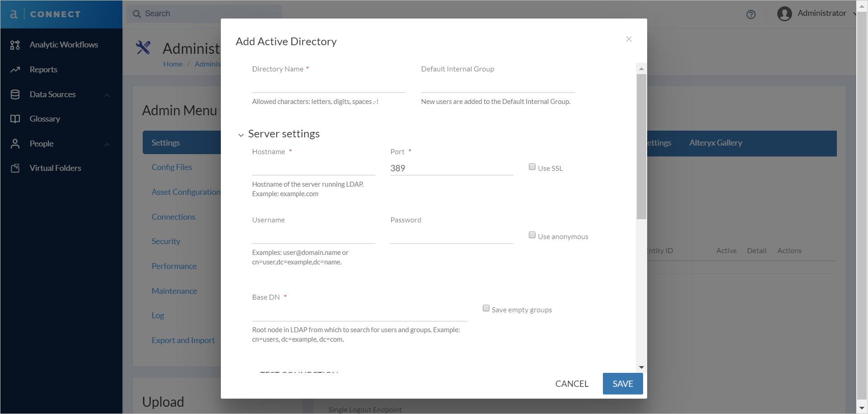Click the search magnifier icon
Screen dimensions: 868x414
pos(137,14)
